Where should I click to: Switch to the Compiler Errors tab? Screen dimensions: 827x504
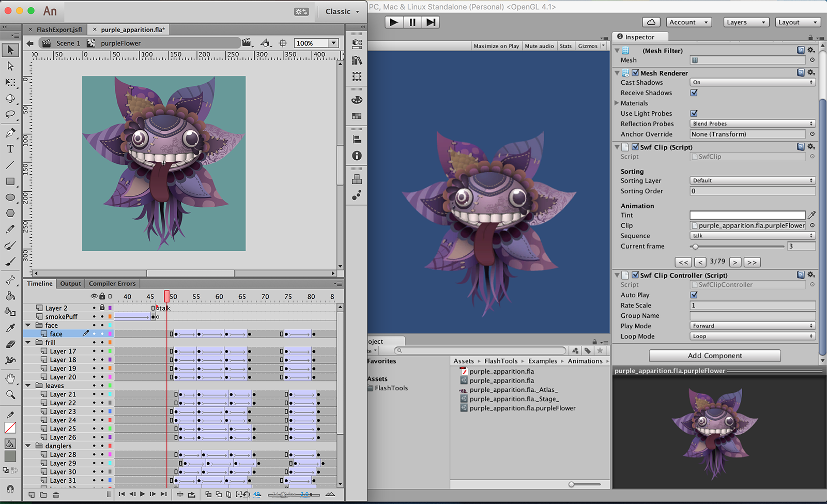112,284
